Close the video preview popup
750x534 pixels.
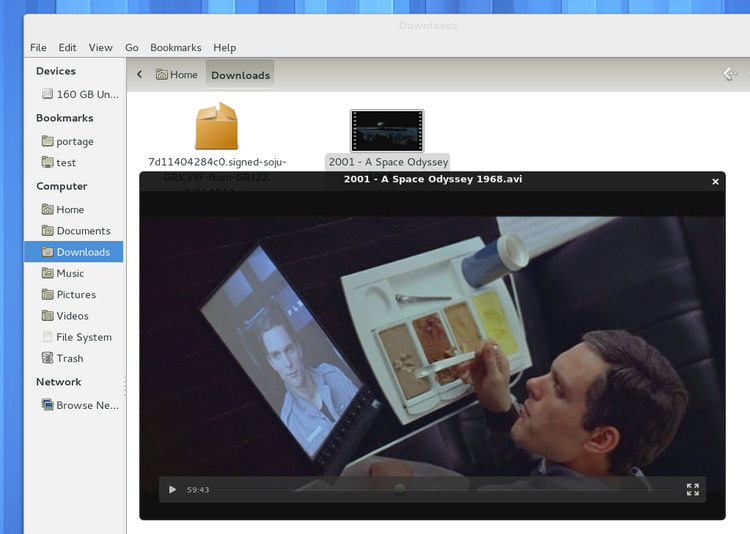(x=715, y=181)
